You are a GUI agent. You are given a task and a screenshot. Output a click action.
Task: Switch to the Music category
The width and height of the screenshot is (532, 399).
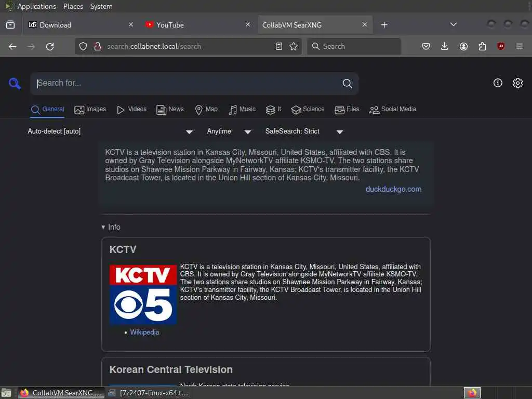point(242,110)
